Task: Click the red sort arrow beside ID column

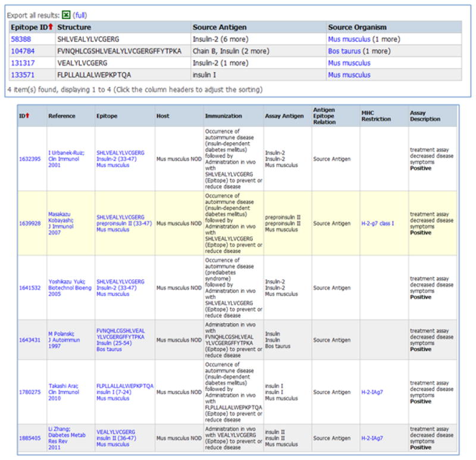Action: click(27, 115)
